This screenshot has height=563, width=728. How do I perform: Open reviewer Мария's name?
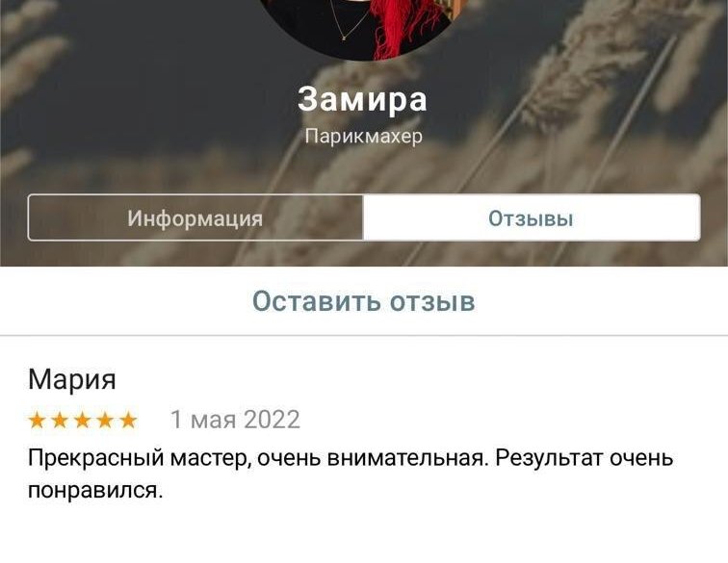click(x=72, y=379)
